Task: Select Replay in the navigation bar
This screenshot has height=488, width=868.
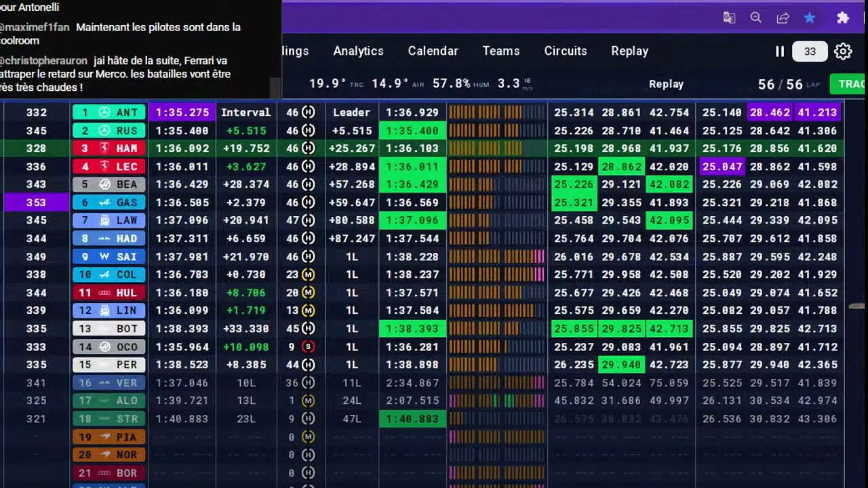Action: pos(629,51)
